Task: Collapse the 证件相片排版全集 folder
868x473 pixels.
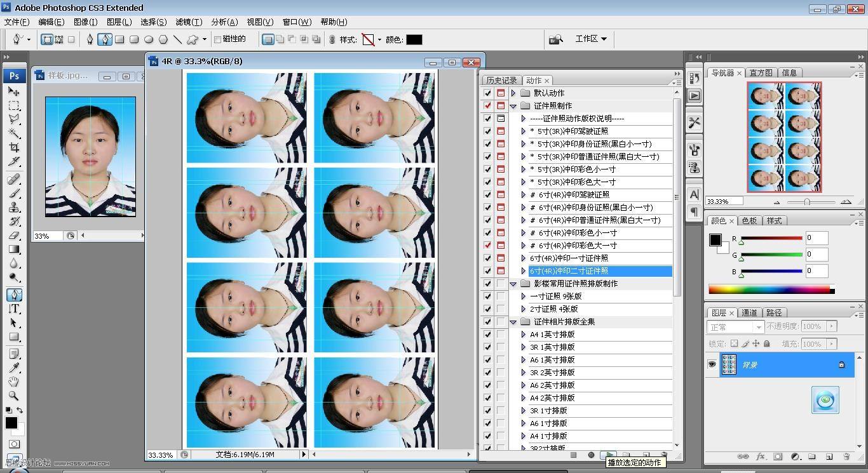Action: tap(513, 322)
